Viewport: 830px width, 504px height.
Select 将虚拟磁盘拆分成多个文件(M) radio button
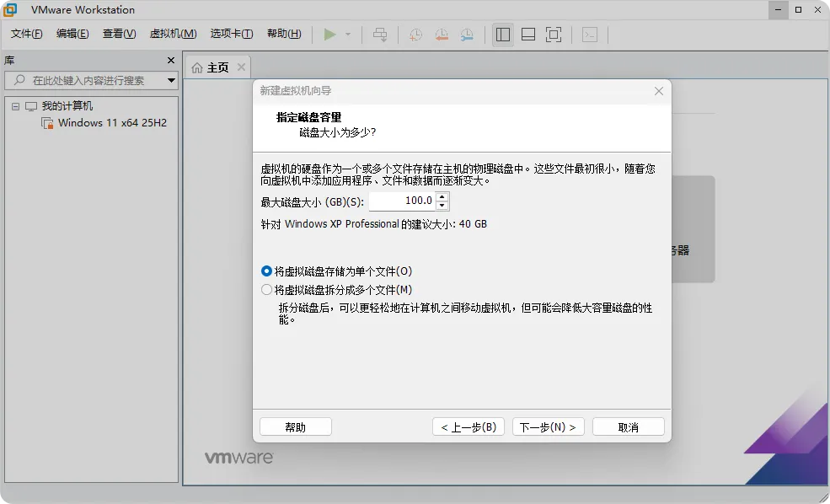pos(267,290)
